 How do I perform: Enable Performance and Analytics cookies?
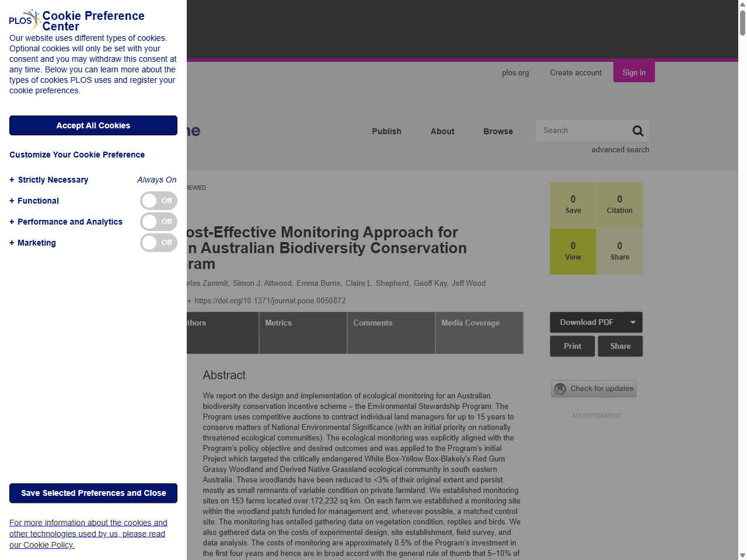point(158,221)
